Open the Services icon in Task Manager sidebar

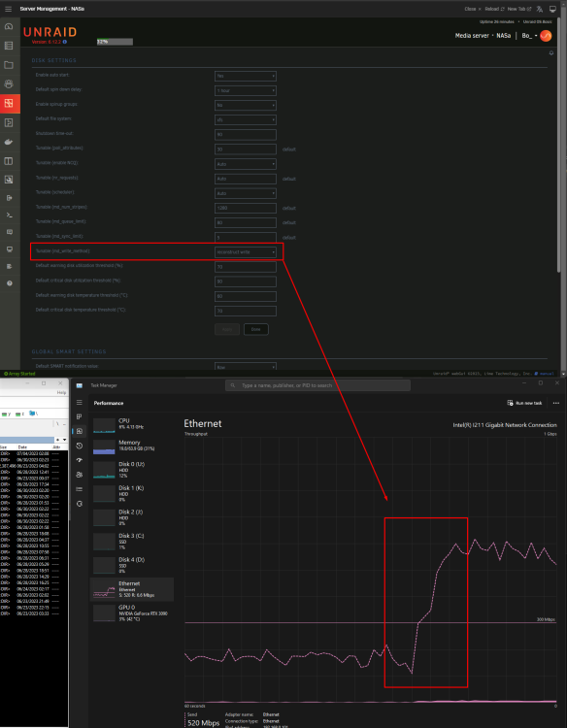(80, 504)
